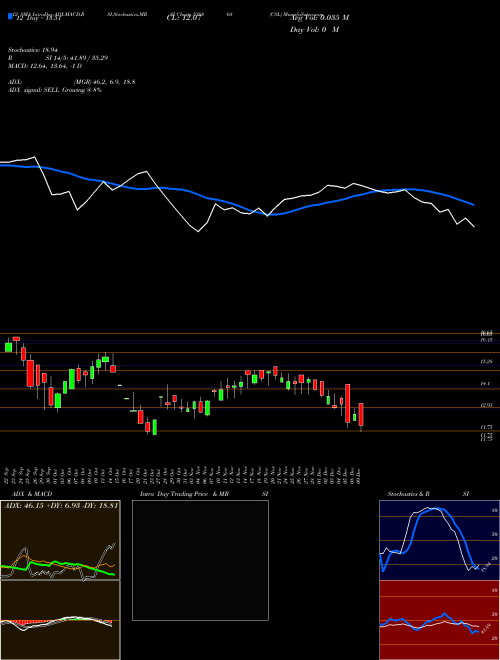This screenshot has width=500, height=660.
Task: Click the '(MGR) 46.2, 6.9, 18.8' values
Action: click(104, 82)
